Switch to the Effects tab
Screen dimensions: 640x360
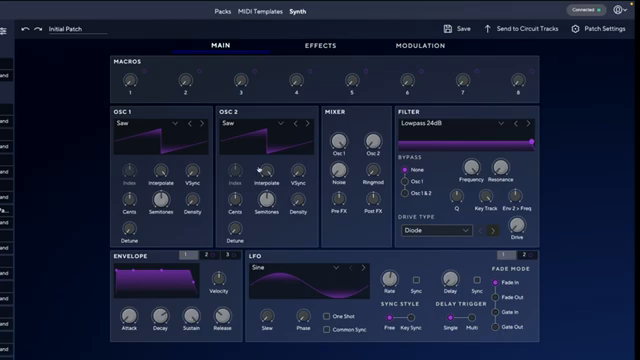pos(320,46)
